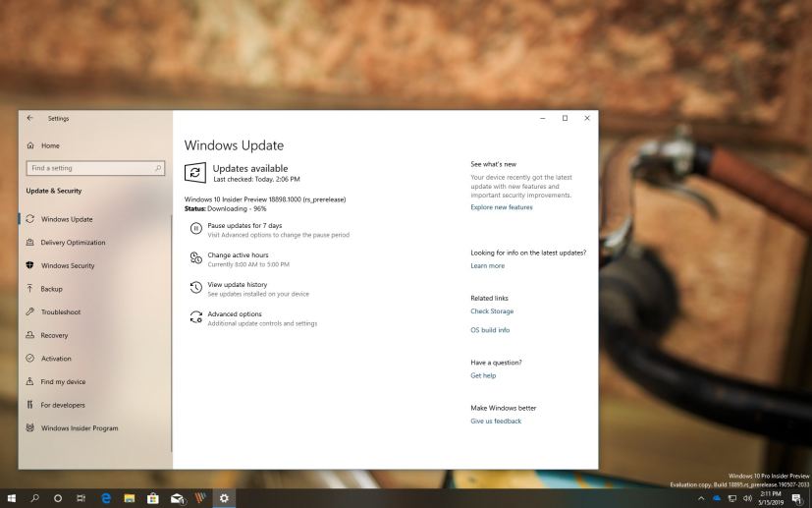Show hidden tray icons chevron

tap(702, 499)
